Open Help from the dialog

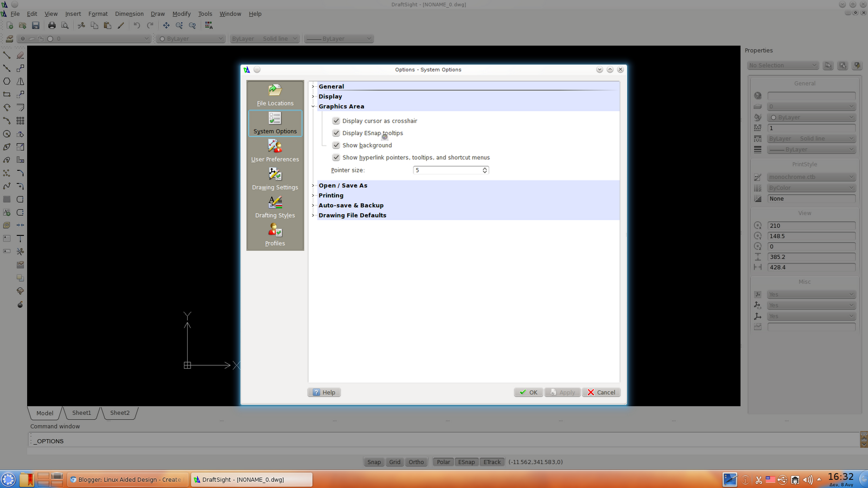[x=324, y=392]
